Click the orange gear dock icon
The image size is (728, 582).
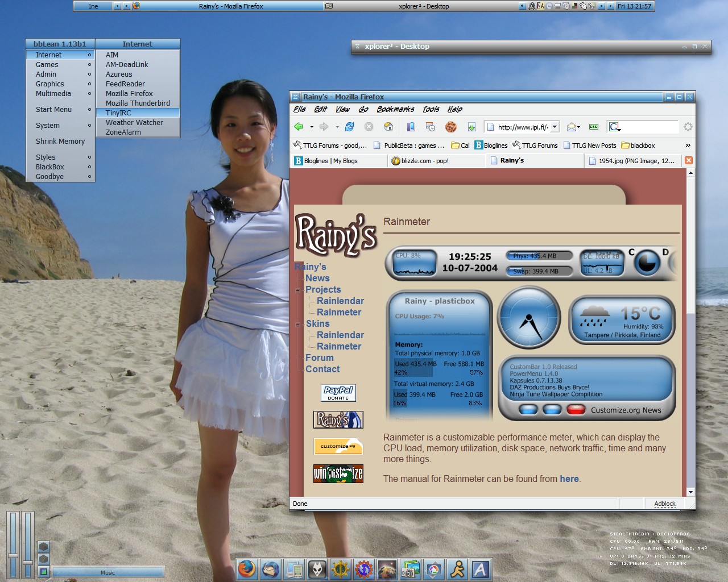coord(364,569)
